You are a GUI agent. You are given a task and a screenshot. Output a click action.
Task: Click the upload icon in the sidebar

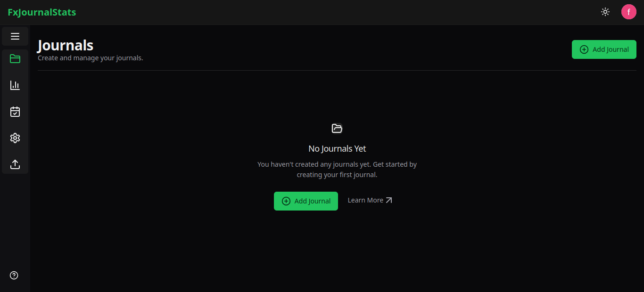coord(15,164)
